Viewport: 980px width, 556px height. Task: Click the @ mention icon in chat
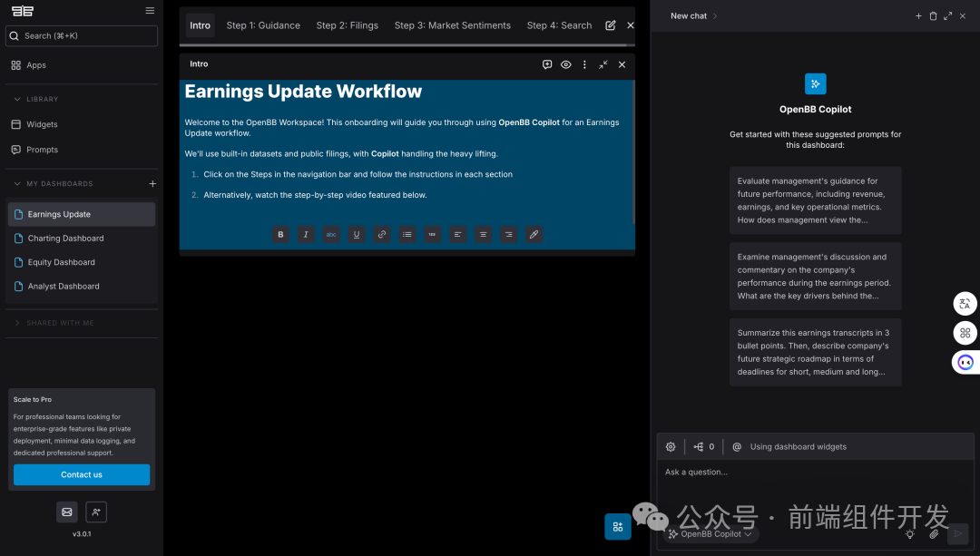click(737, 446)
